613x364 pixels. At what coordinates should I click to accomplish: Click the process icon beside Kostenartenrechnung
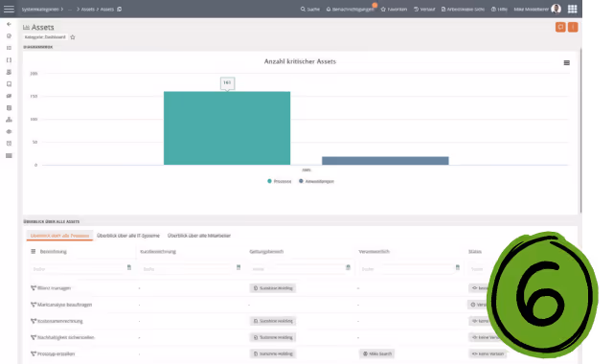(x=34, y=321)
